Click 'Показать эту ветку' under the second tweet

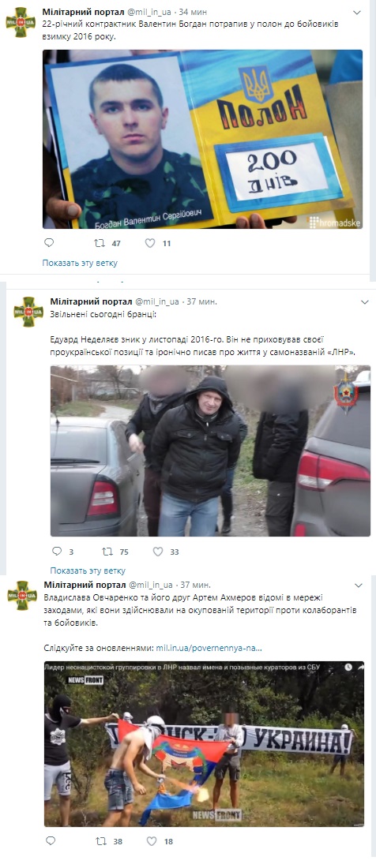88,571
